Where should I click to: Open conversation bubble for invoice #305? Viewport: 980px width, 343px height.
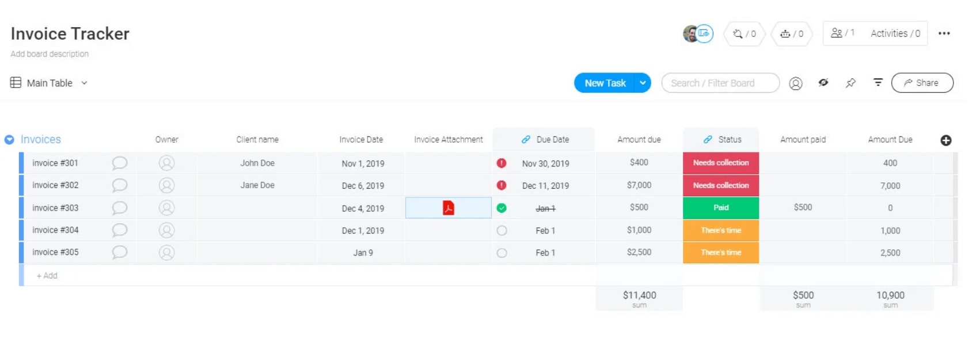pos(119,252)
